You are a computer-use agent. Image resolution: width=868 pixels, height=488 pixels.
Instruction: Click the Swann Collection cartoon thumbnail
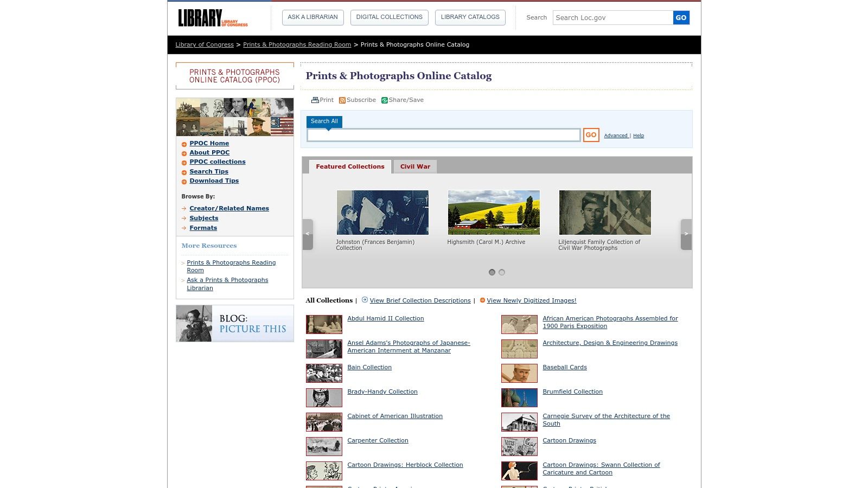click(519, 471)
